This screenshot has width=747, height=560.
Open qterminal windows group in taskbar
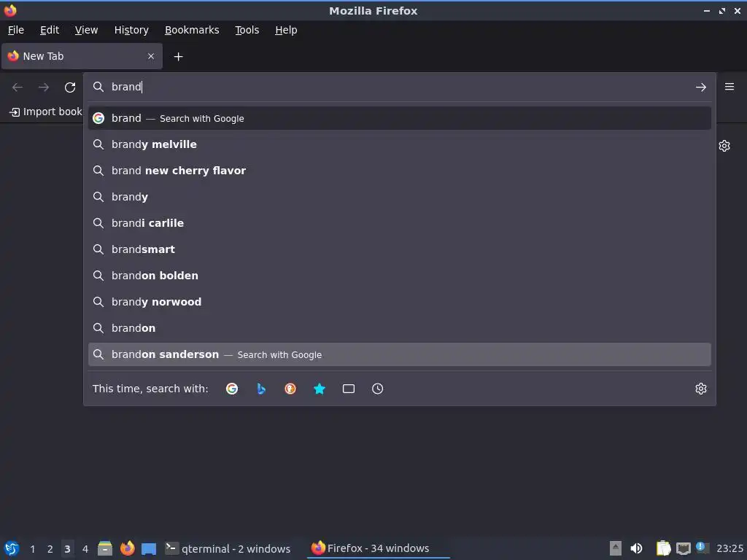(228, 548)
